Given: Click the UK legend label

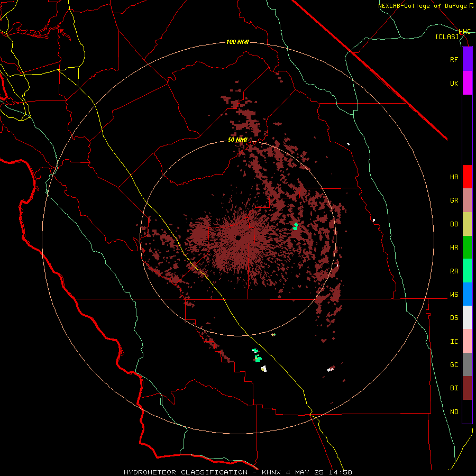Looking at the screenshot, I should tap(454, 84).
